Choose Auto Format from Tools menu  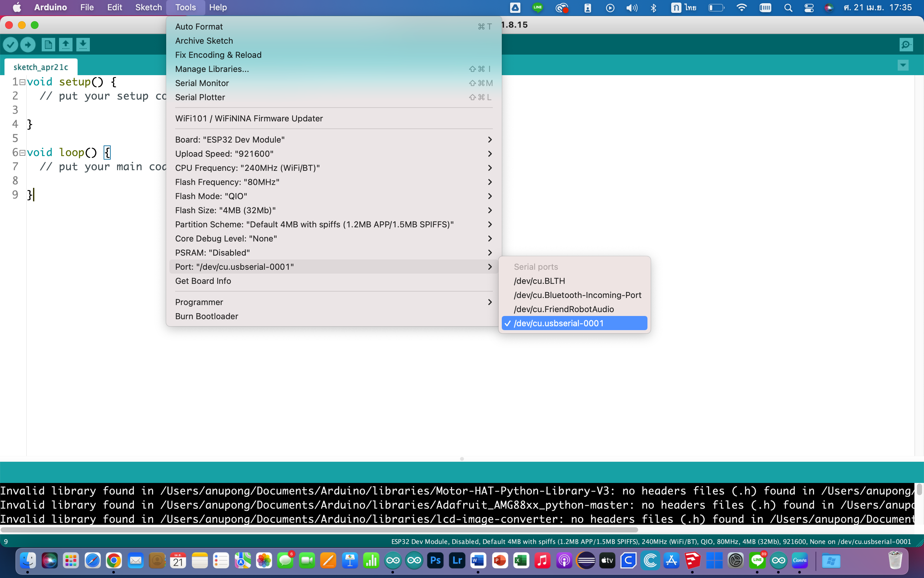(x=333, y=27)
